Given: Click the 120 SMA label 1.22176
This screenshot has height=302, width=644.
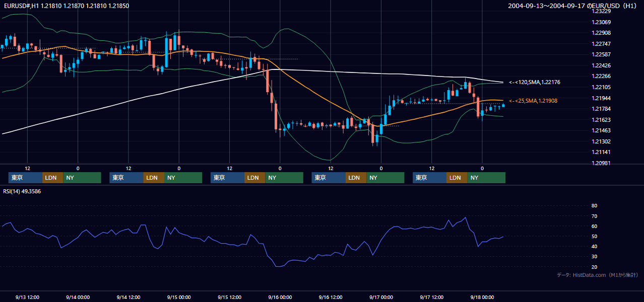Looking at the screenshot, I should [x=535, y=82].
